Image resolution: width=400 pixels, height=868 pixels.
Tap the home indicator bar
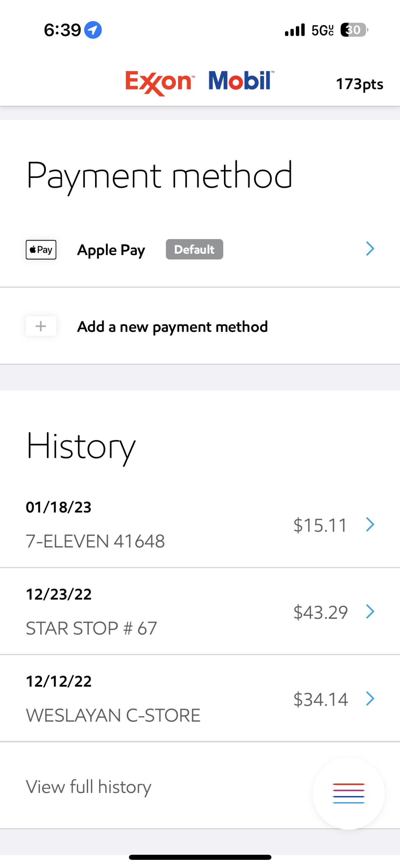[200, 857]
